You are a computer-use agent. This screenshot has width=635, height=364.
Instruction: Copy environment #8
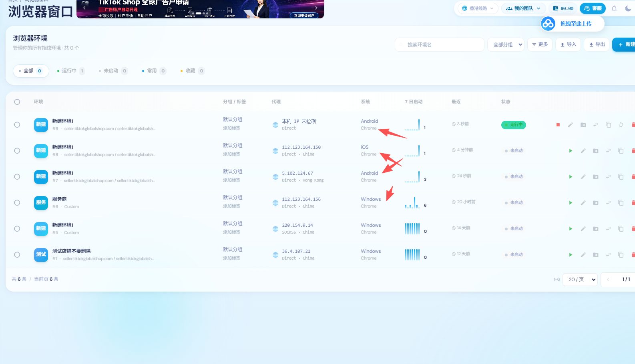(x=621, y=151)
